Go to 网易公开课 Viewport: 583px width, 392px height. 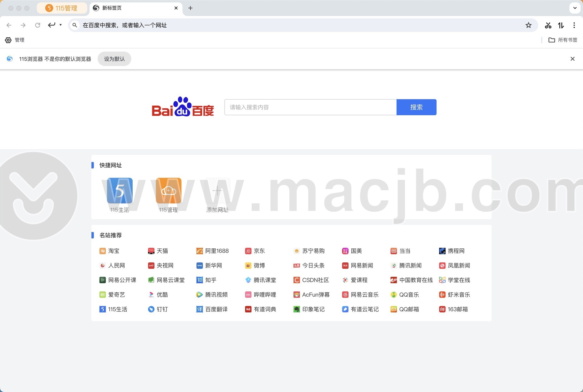[118, 280]
